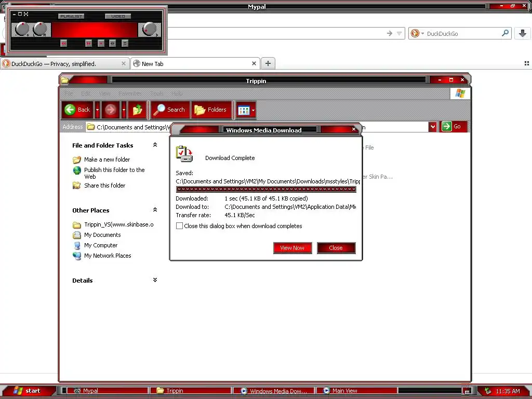532x399 pixels.
Task: Click the Go button beside the address bar
Action: click(453, 126)
